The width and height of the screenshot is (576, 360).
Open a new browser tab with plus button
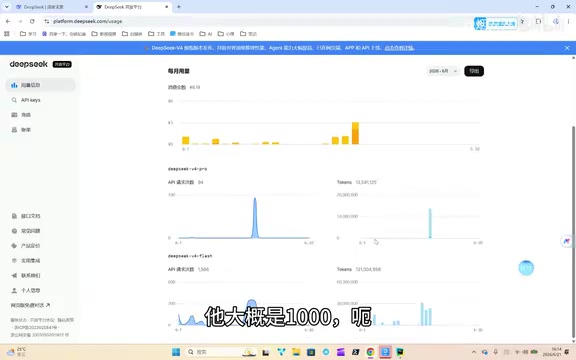[179, 7]
